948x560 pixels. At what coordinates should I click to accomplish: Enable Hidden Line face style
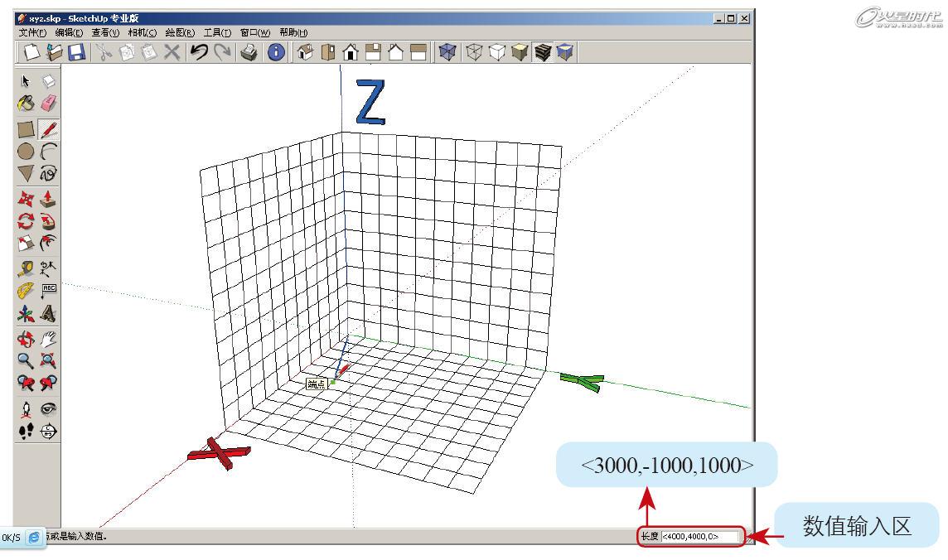(497, 52)
